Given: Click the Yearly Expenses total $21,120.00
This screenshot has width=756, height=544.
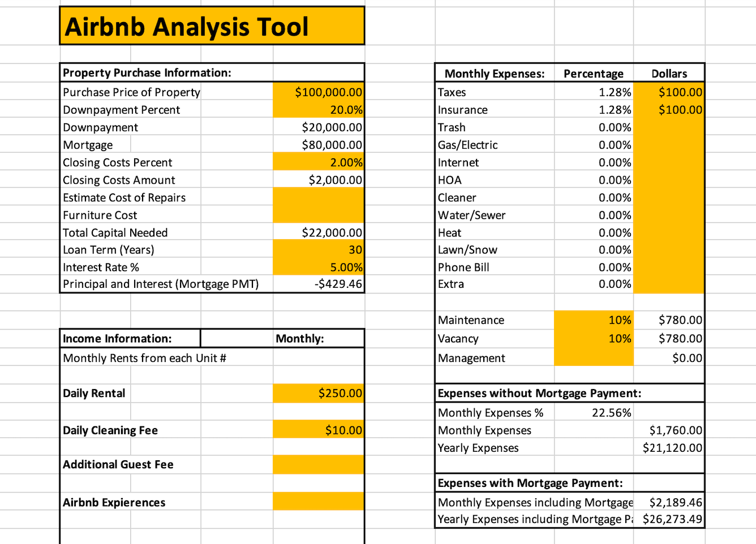Looking at the screenshot, I should coord(669,448).
